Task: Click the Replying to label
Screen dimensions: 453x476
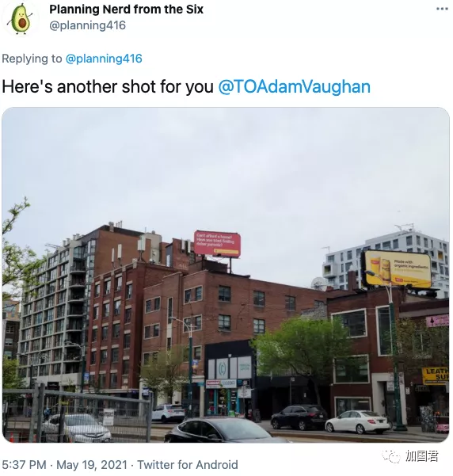Action: click(x=32, y=59)
